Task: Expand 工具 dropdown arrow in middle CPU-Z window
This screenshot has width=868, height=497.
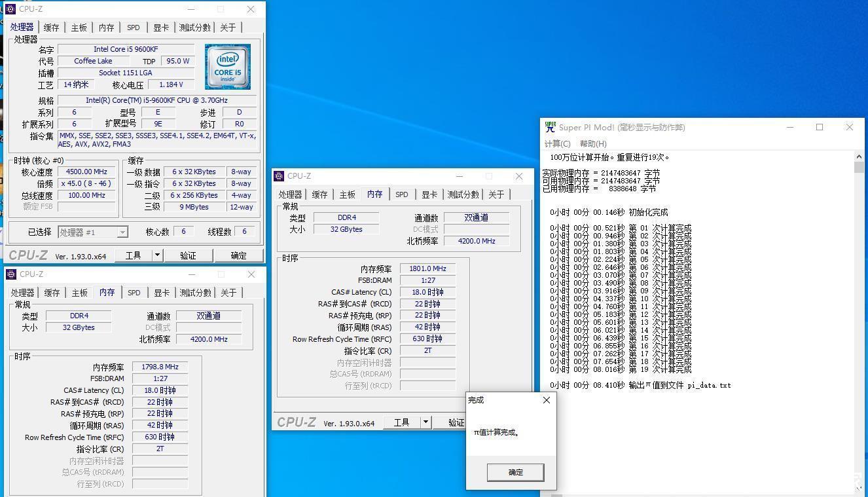Action: [x=425, y=422]
